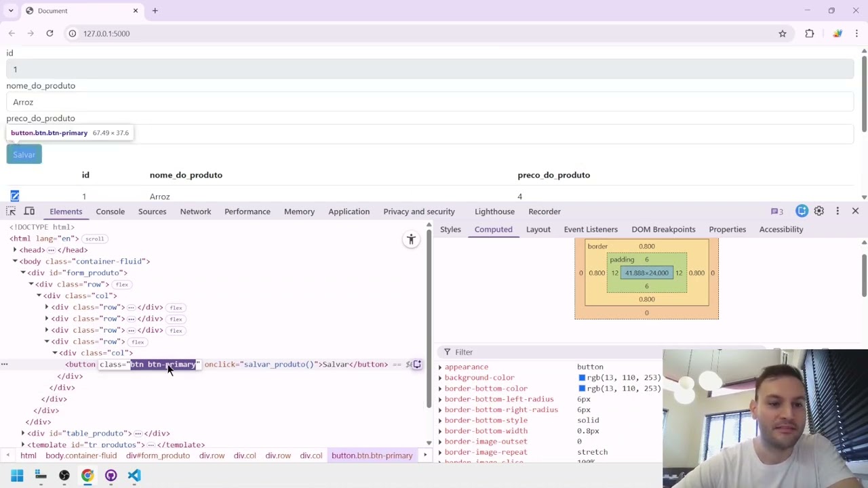The image size is (868, 488).
Task: Collapse the div id form_produto node
Action: coord(23,273)
